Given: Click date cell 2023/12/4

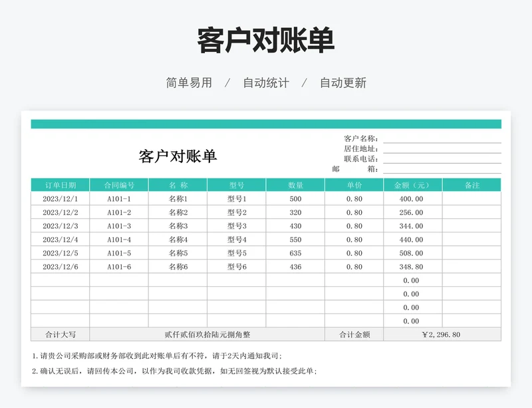Looking at the screenshot, I should click(x=60, y=240).
